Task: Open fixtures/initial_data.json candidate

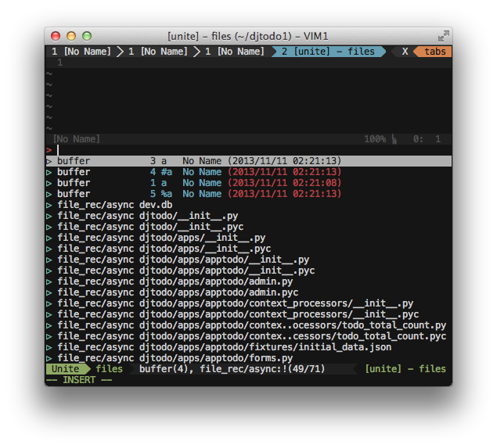Action: [x=249, y=347]
